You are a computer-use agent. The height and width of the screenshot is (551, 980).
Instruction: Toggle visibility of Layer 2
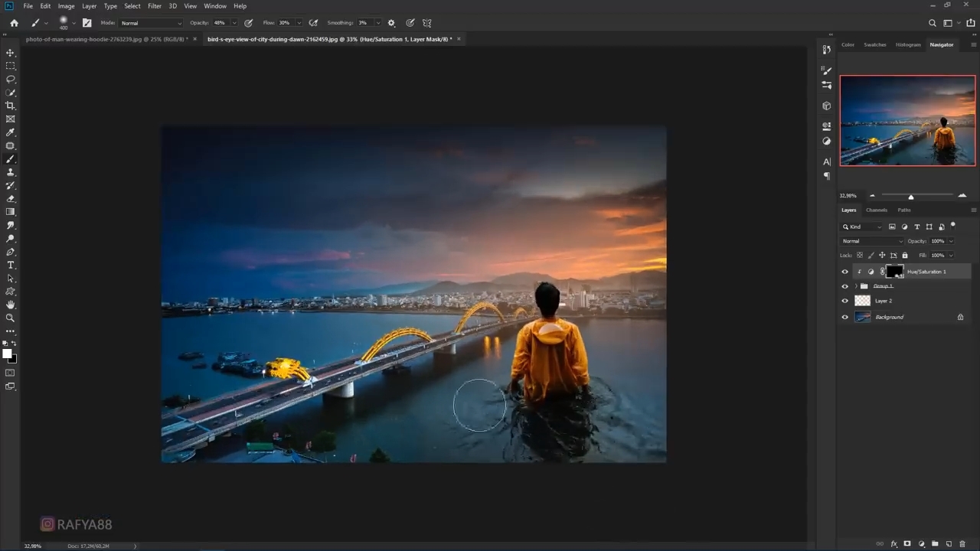point(845,301)
